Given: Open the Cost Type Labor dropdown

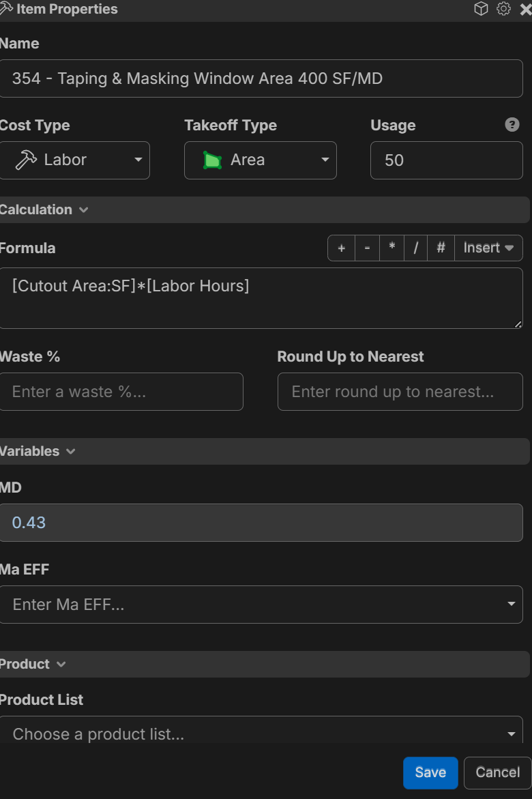Looking at the screenshot, I should click(74, 160).
